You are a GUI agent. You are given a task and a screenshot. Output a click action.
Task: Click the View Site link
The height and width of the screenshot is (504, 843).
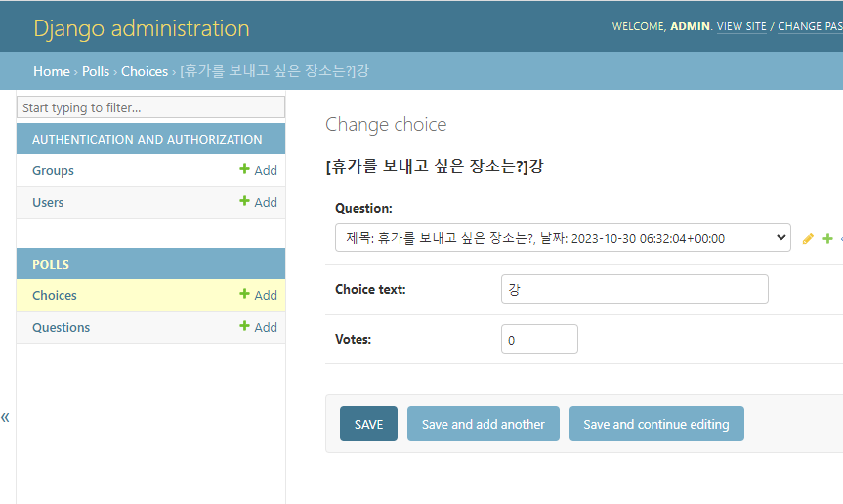pyautogui.click(x=741, y=26)
